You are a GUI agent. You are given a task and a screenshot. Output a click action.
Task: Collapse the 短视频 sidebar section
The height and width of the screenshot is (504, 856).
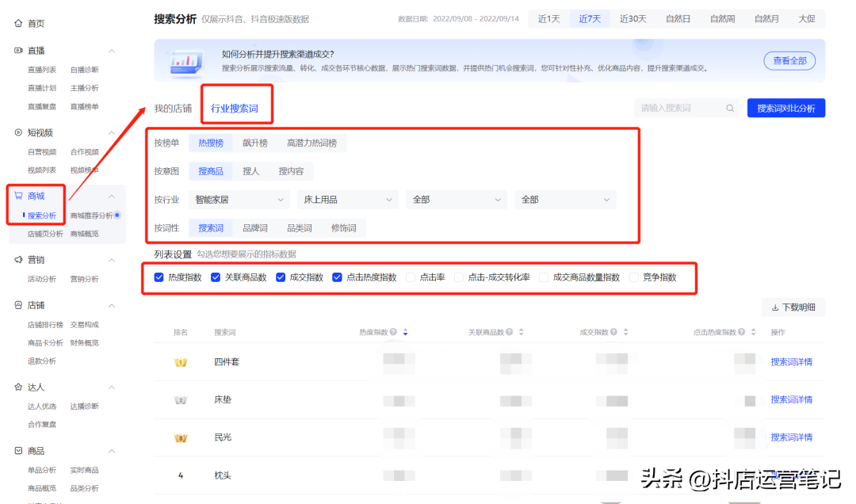(x=112, y=132)
